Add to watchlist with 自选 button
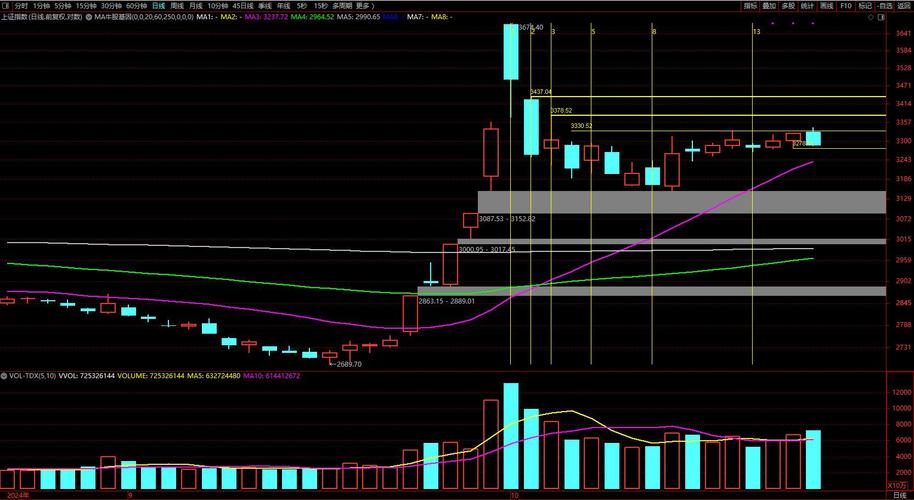The image size is (914, 500). (x=884, y=5)
